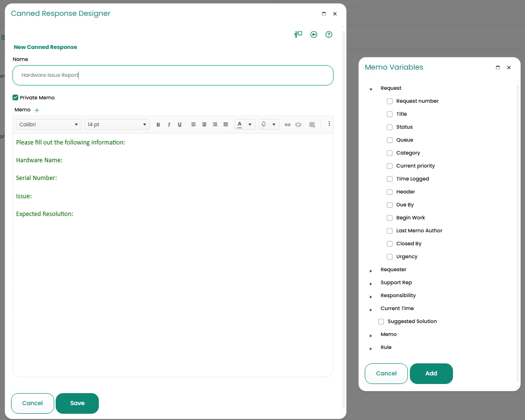Open the 14 pt font size dropdown

[x=117, y=125]
